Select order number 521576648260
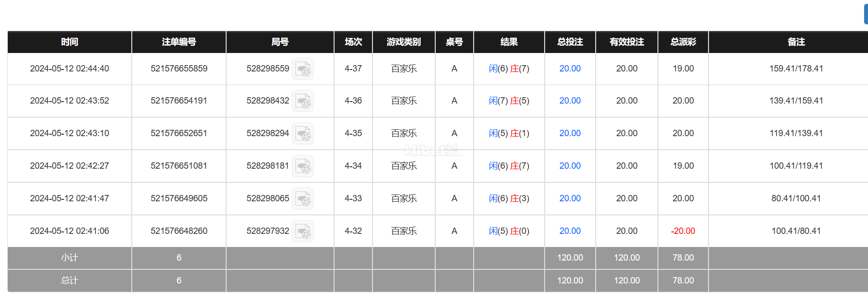This screenshot has width=868, height=300. (179, 231)
